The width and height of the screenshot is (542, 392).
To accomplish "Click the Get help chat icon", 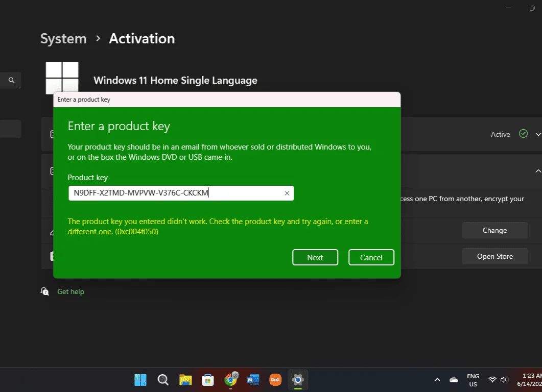I will tap(44, 291).
